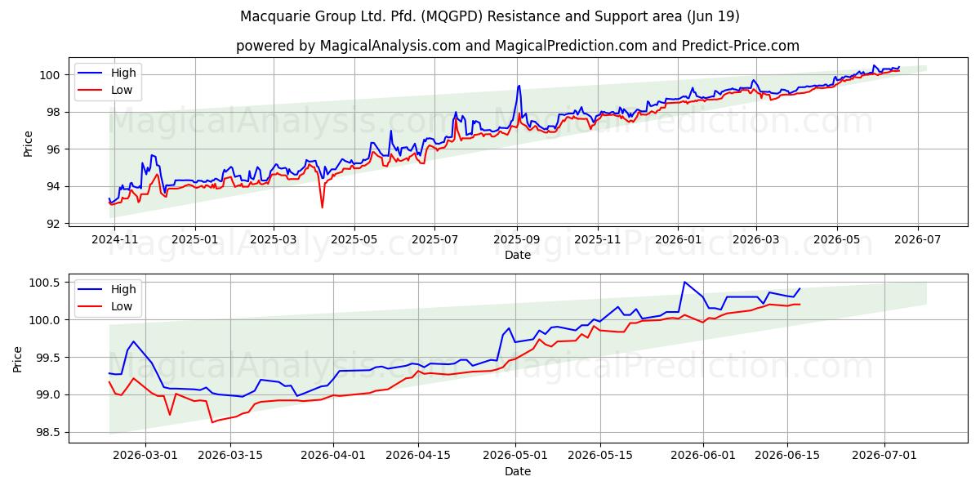
Task: Click the '2025-03' date tick label
Action: click(x=273, y=239)
